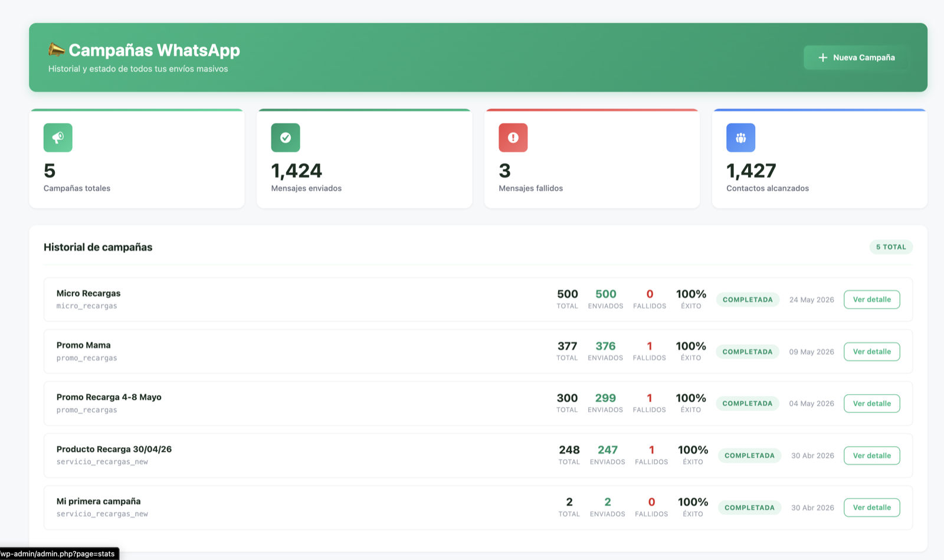Click COMPLETADA status of Promo Mama
Viewport: 944px width, 560px height.
tap(748, 351)
